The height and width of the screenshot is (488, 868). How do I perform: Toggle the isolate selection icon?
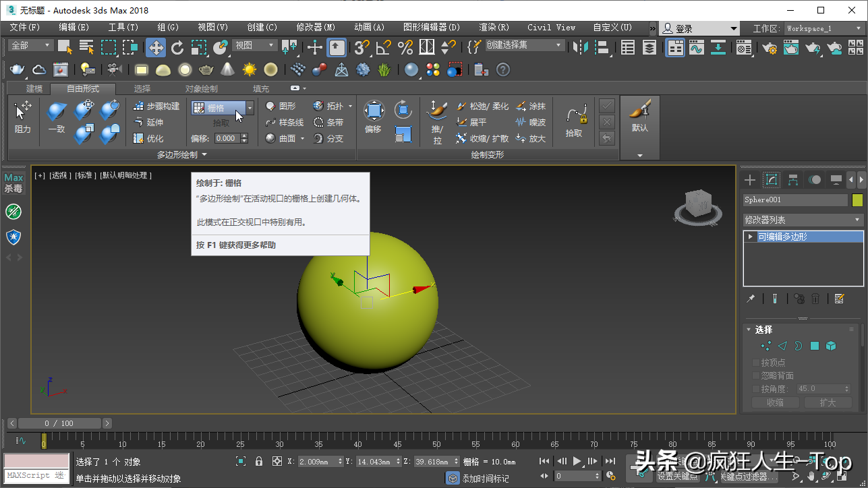click(x=241, y=461)
